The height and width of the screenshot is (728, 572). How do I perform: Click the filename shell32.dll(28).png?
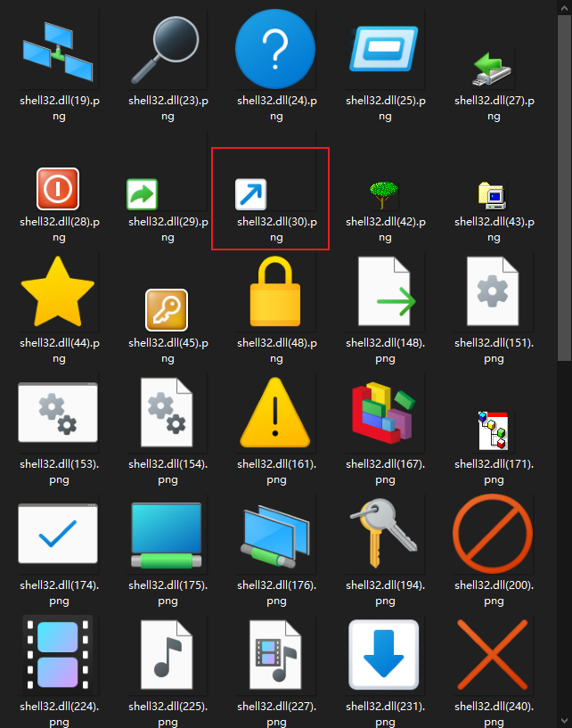click(x=60, y=229)
